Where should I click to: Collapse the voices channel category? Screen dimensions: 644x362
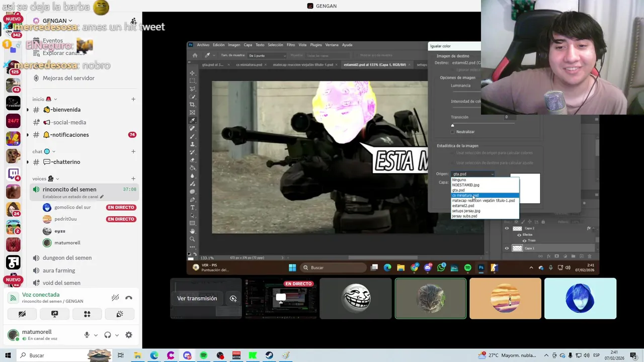(x=57, y=178)
